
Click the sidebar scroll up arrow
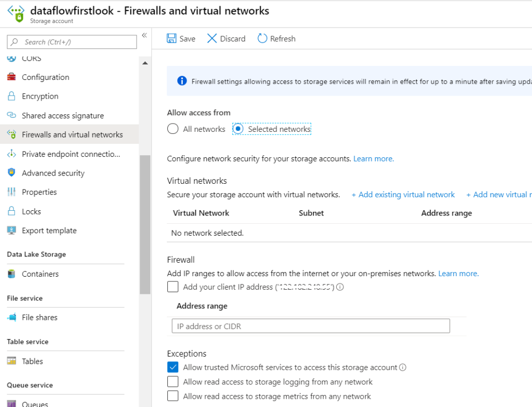click(145, 63)
